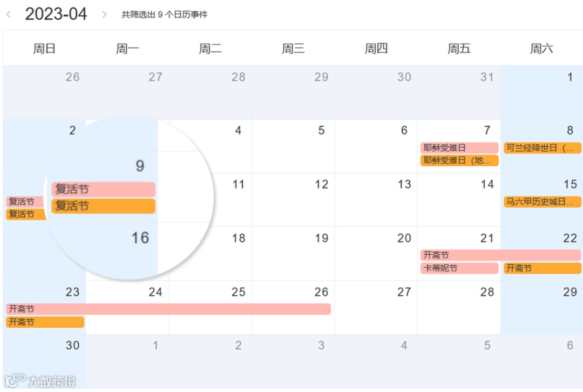This screenshot has height=392, width=583.
Task: Select April 24 date number
Action: tap(155, 292)
